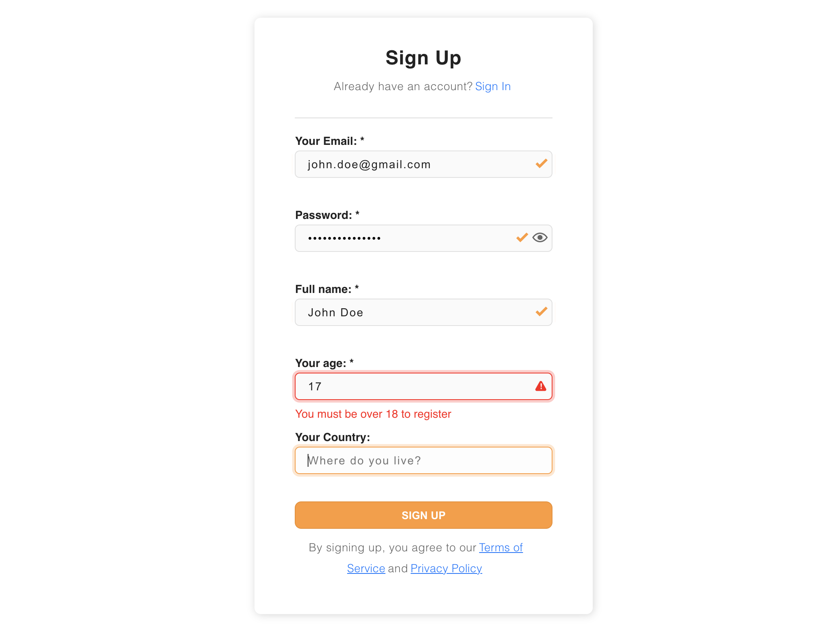840x631 pixels.
Task: Click the orange checkmark on full name field
Action: tap(542, 311)
